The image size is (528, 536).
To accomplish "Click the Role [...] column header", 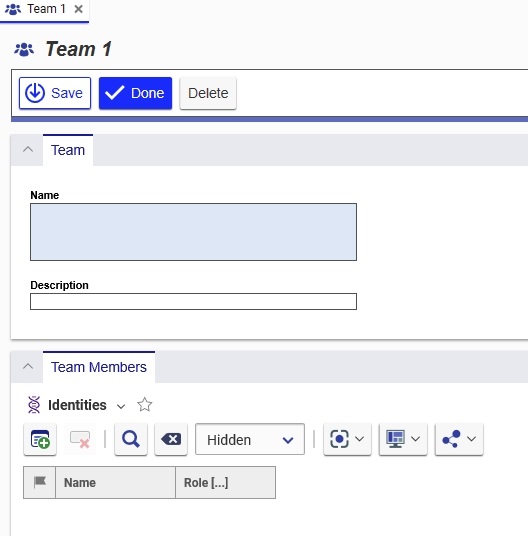I will tap(226, 482).
